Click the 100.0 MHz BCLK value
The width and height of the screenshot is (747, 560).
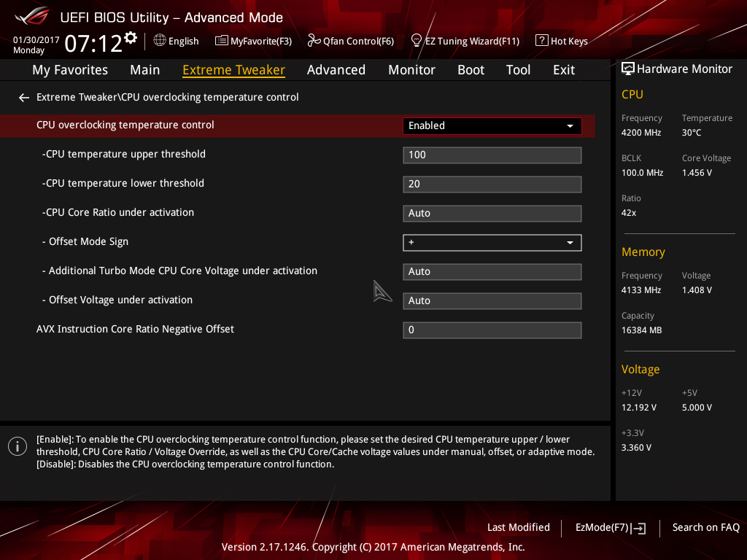[x=642, y=173]
